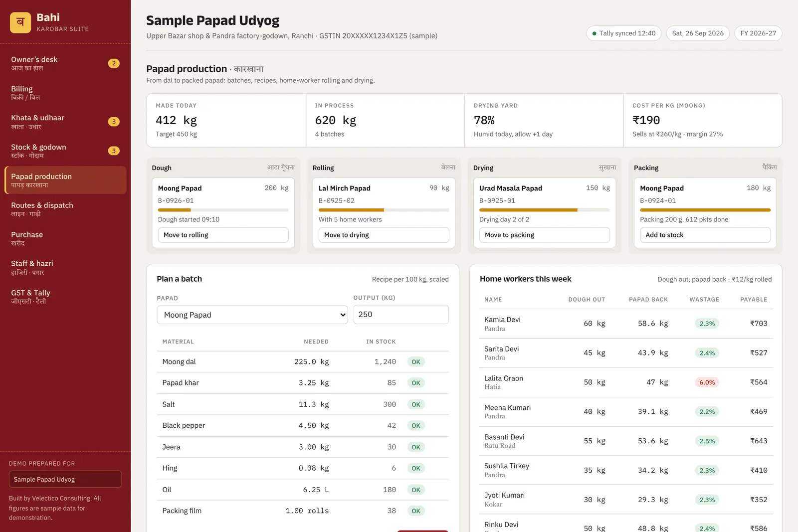Viewport: 798px width, 532px height.
Task: Click Add to stock button
Action: coord(705,235)
